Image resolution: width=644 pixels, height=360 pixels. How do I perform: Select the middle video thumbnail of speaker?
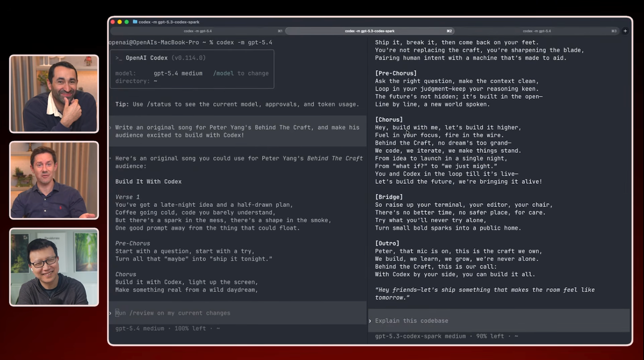click(54, 180)
